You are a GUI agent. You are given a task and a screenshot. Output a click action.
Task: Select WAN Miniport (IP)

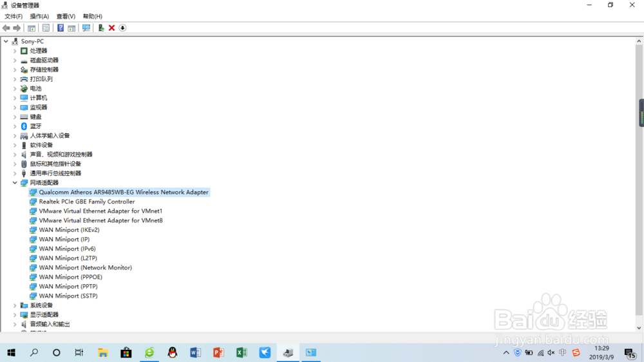(64, 240)
